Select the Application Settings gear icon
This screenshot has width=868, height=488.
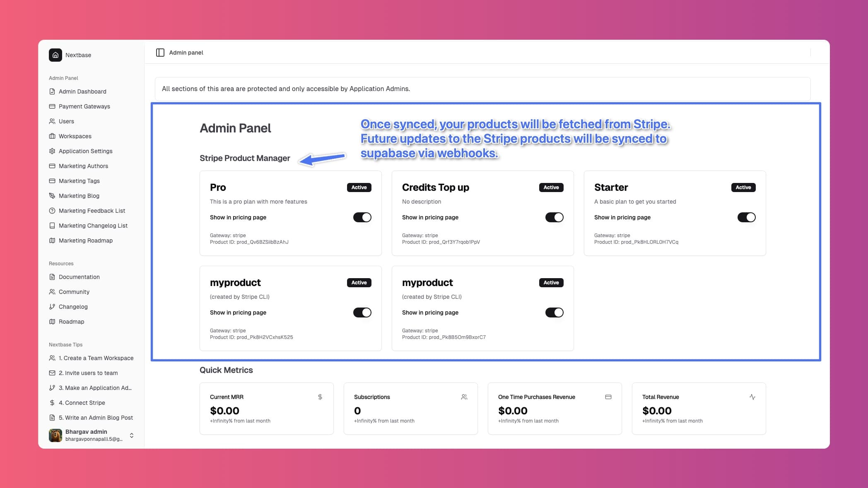click(52, 151)
